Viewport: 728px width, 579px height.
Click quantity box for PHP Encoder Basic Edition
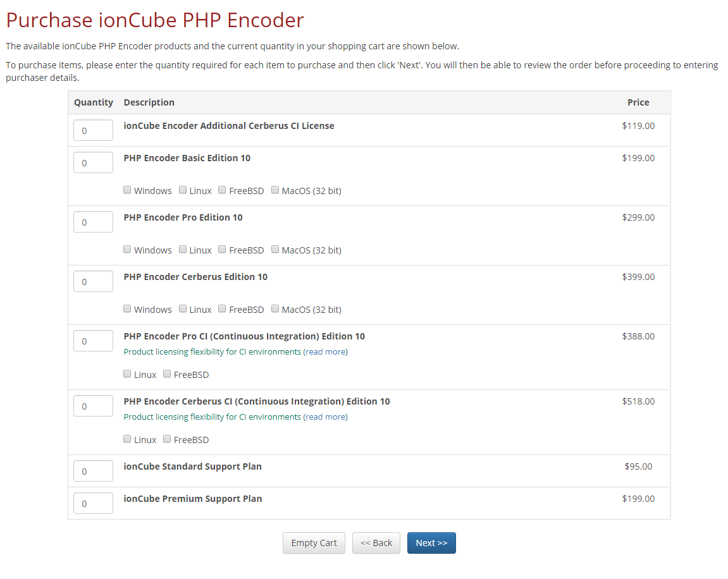click(x=93, y=163)
